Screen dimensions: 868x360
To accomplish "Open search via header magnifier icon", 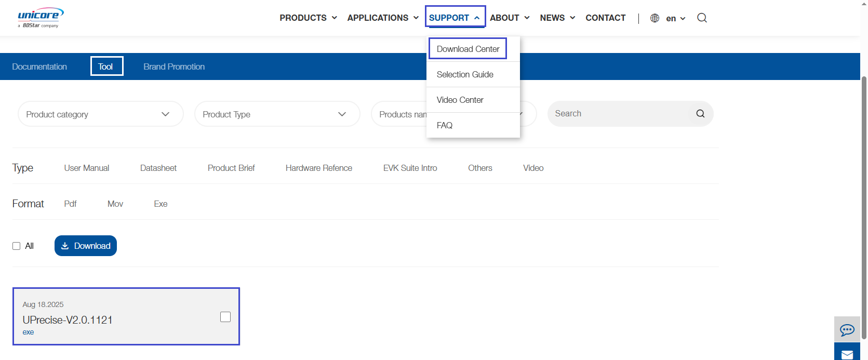I will (x=702, y=18).
